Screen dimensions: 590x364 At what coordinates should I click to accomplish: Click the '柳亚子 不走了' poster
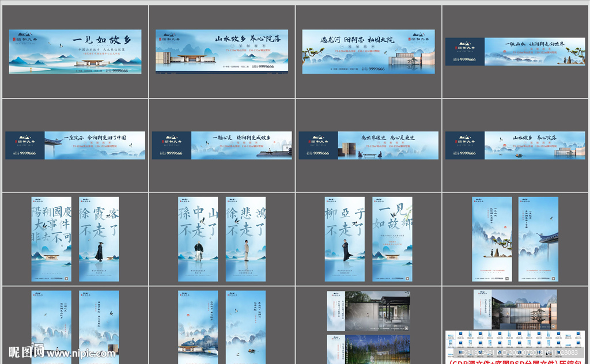[345, 239]
